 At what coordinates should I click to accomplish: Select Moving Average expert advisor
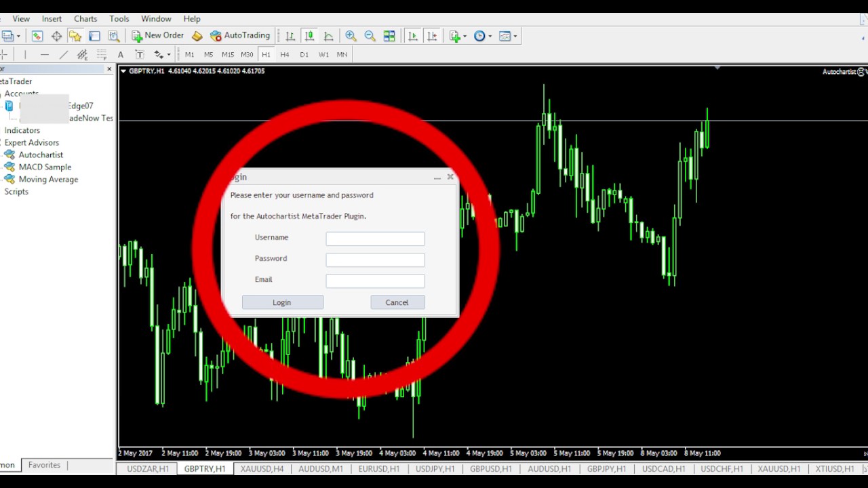tap(48, 179)
